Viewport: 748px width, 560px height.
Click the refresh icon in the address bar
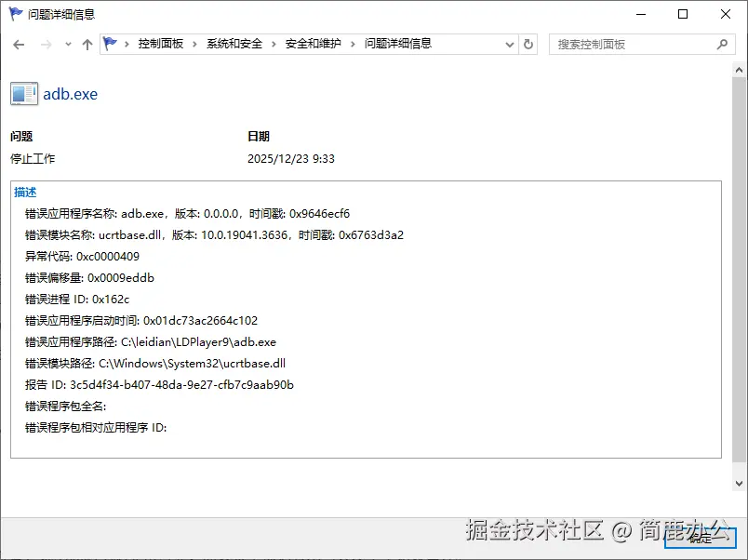click(x=528, y=43)
